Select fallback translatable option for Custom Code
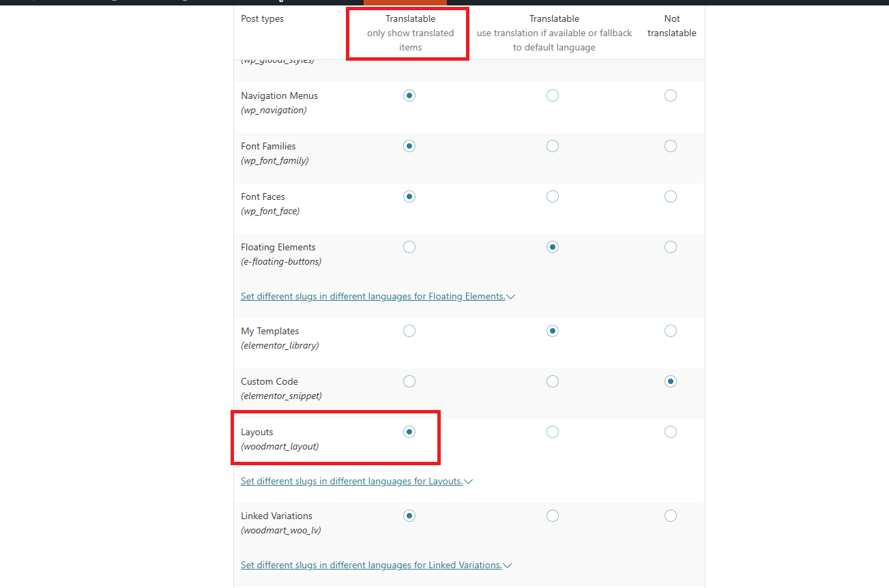Image resolution: width=889 pixels, height=588 pixels. point(553,381)
